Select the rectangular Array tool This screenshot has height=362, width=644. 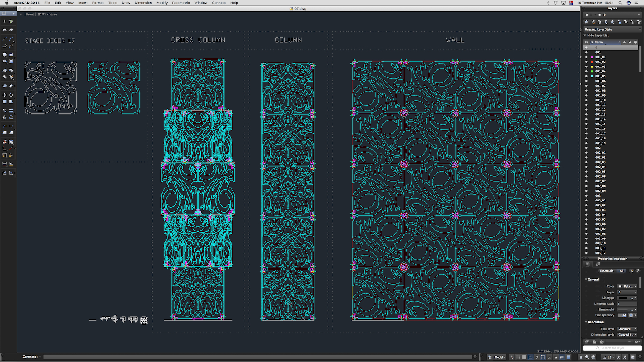(11, 110)
